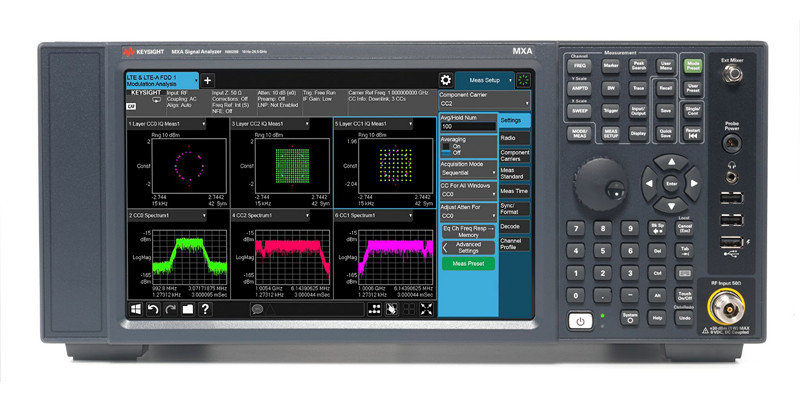The width and height of the screenshot is (800, 402).
Task: Hit the down arrow navigation key
Action: [x=671, y=206]
